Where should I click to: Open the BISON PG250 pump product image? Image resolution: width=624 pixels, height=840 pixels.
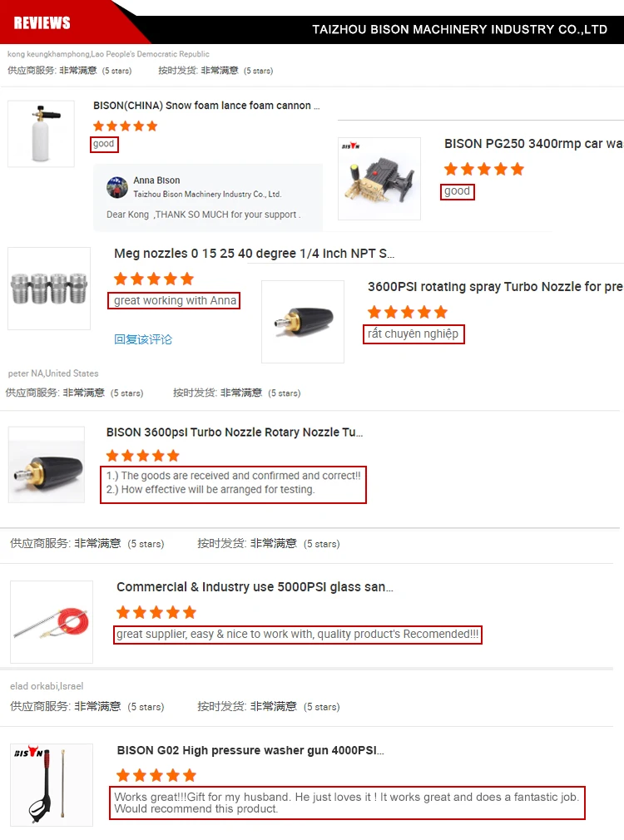pos(379,178)
